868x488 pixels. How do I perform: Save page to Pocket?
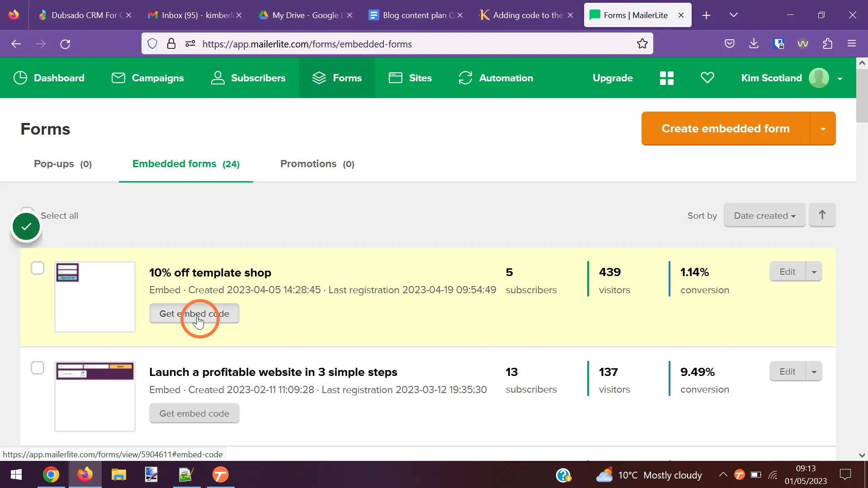(x=729, y=44)
